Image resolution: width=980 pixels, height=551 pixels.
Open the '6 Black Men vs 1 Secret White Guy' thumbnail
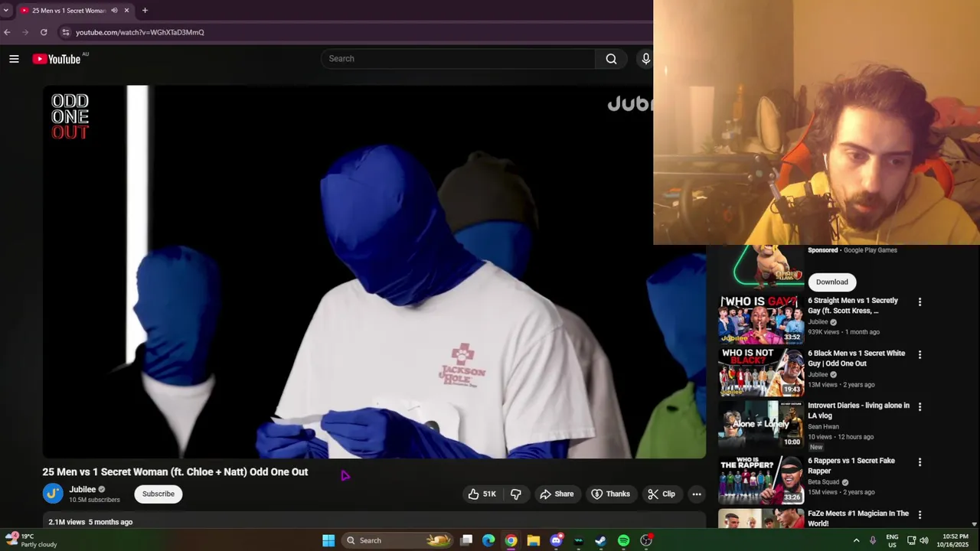click(x=761, y=372)
